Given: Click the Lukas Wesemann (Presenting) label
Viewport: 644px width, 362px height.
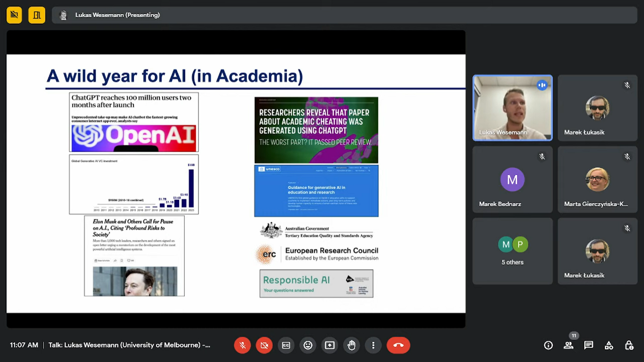Looking at the screenshot, I should click(x=117, y=15).
